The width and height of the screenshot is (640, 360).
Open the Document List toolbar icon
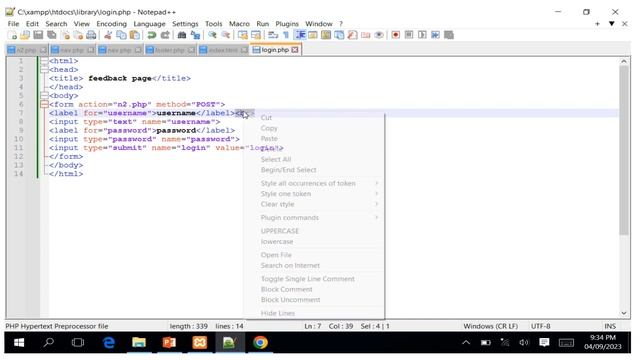pos(339,35)
